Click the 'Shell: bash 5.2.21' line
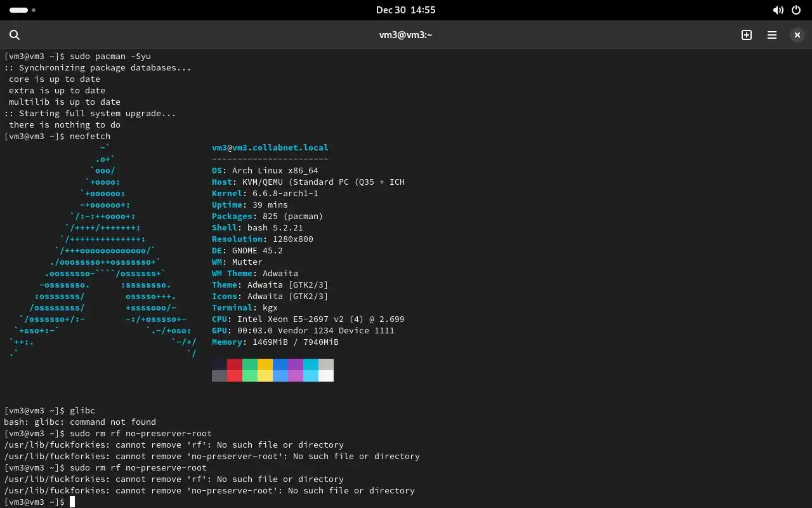Image resolution: width=812 pixels, height=508 pixels. 258,228
